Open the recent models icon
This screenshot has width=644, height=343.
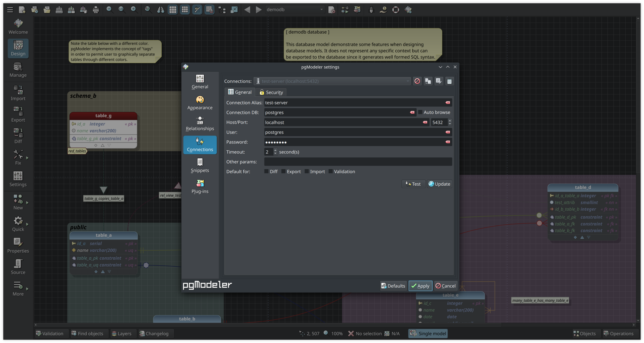pos(35,10)
